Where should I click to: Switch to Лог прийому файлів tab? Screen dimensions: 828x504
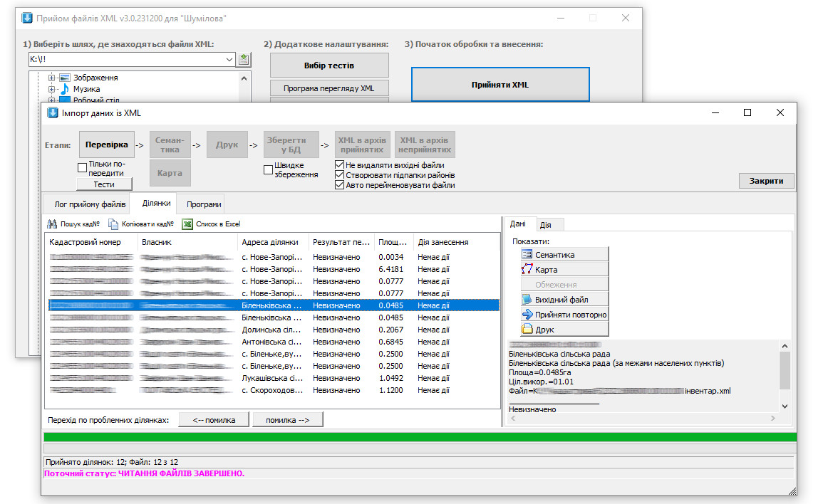(x=90, y=204)
